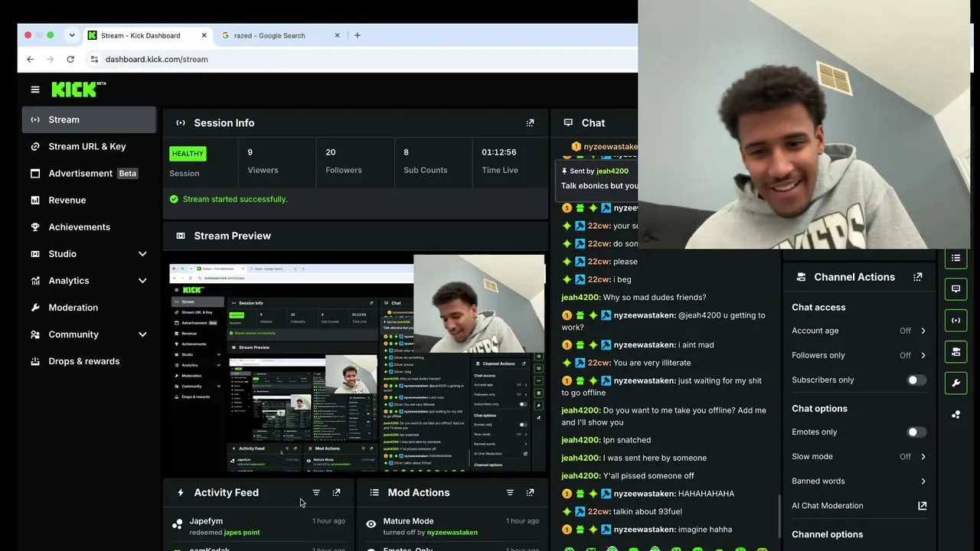Screen dimensions: 980x551
Task: Open AI Chat Moderation external link
Action: (922, 506)
